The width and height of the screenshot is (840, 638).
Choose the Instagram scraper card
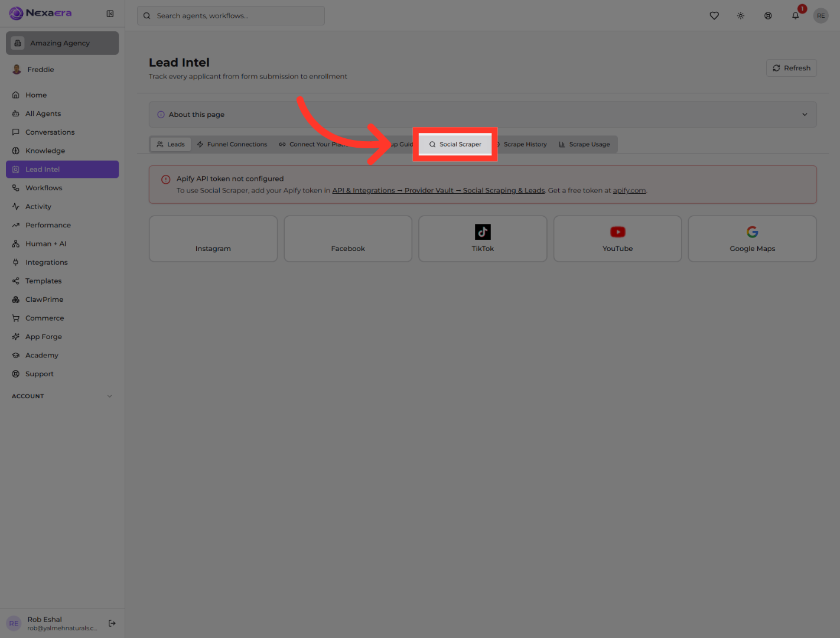click(213, 239)
